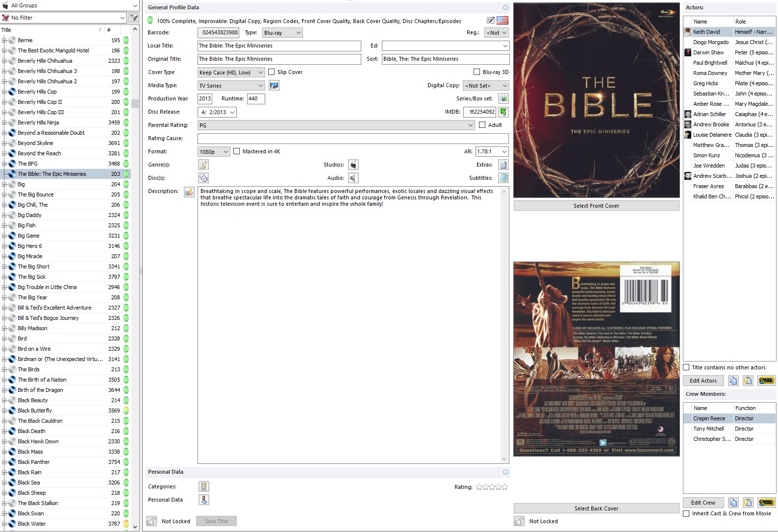
Task: Click the Description edit icon
Action: tap(189, 192)
